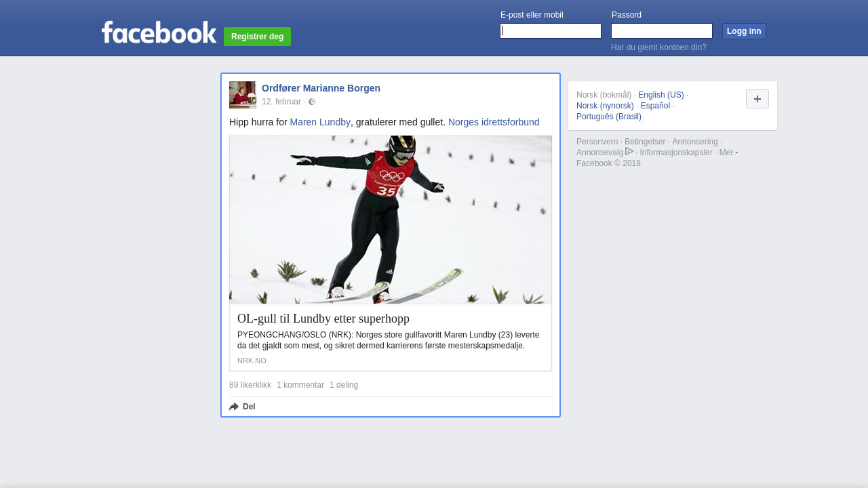Open the Informasjonskapsler footer link
Screen dimensions: 868x488
click(x=676, y=152)
